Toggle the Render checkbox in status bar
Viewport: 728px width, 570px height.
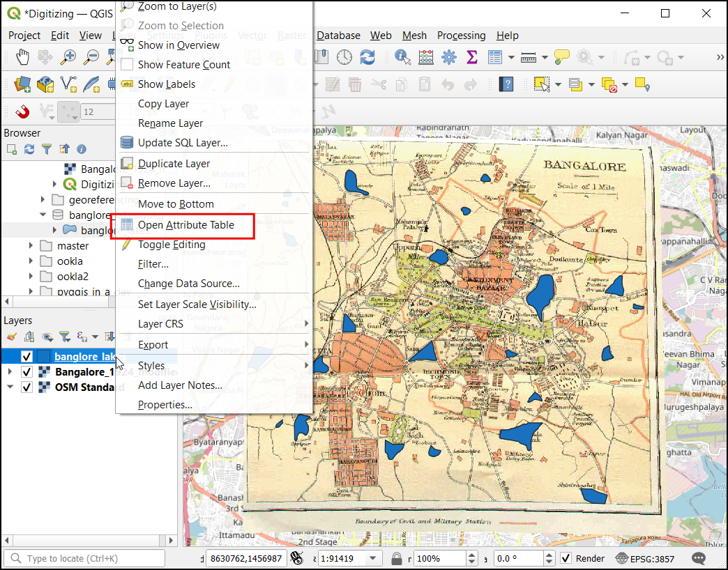pos(566,558)
